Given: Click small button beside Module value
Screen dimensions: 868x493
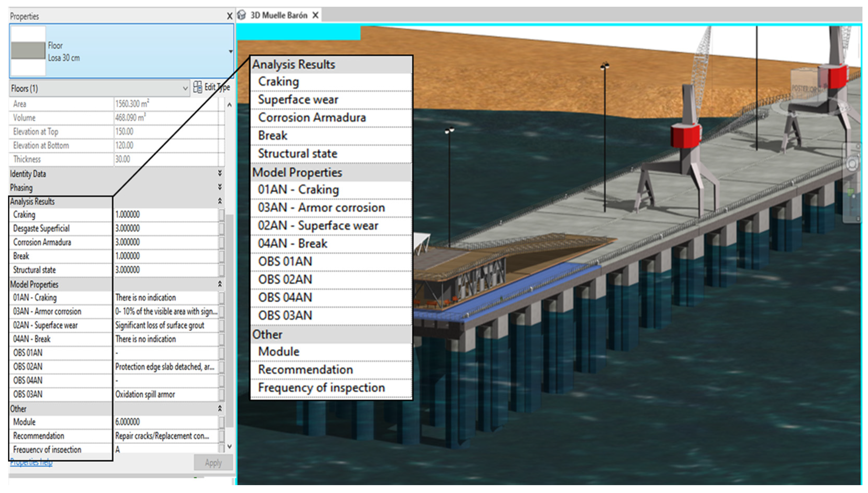Looking at the screenshot, I should 221,422.
